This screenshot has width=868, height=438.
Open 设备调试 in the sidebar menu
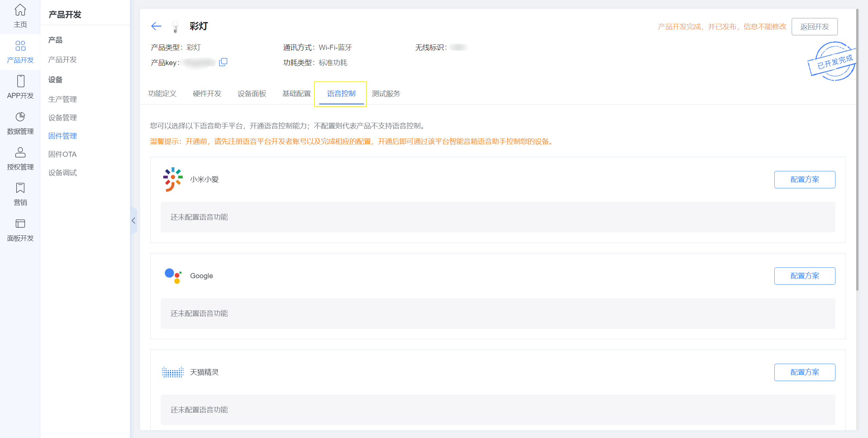point(62,173)
